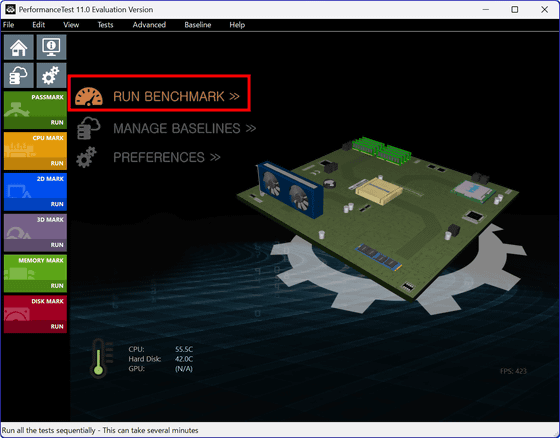
Task: Click the Preferences gears icon
Action: click(86, 157)
